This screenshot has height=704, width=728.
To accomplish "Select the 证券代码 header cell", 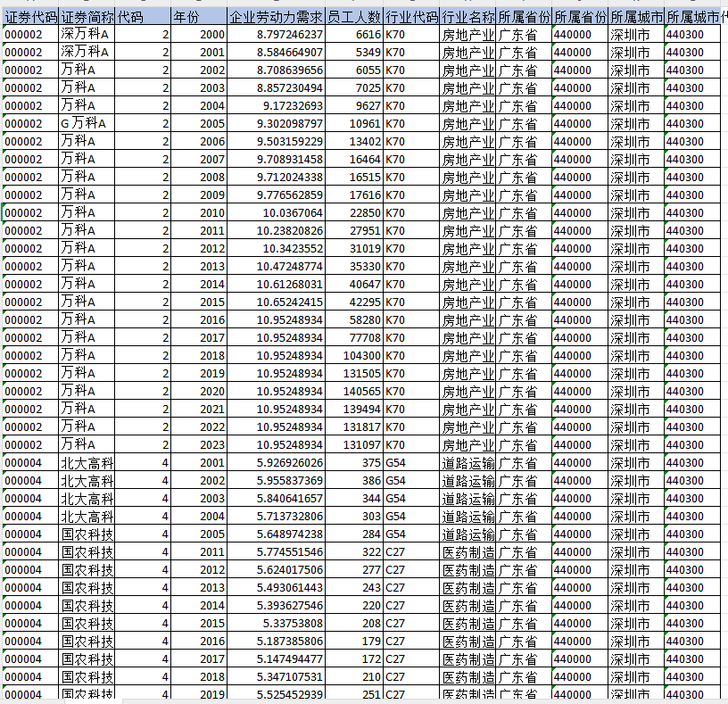I will pyautogui.click(x=31, y=16).
